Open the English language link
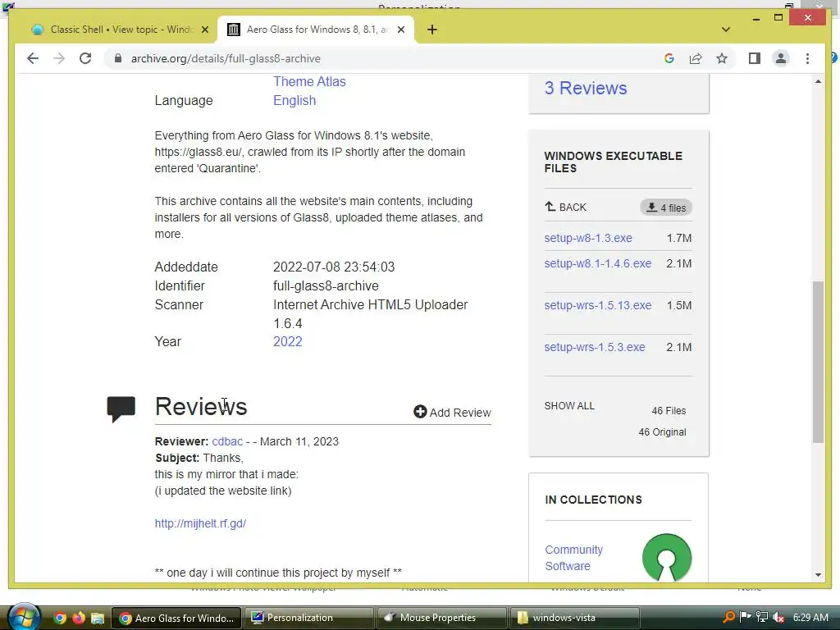The width and height of the screenshot is (840, 630). 294,100
